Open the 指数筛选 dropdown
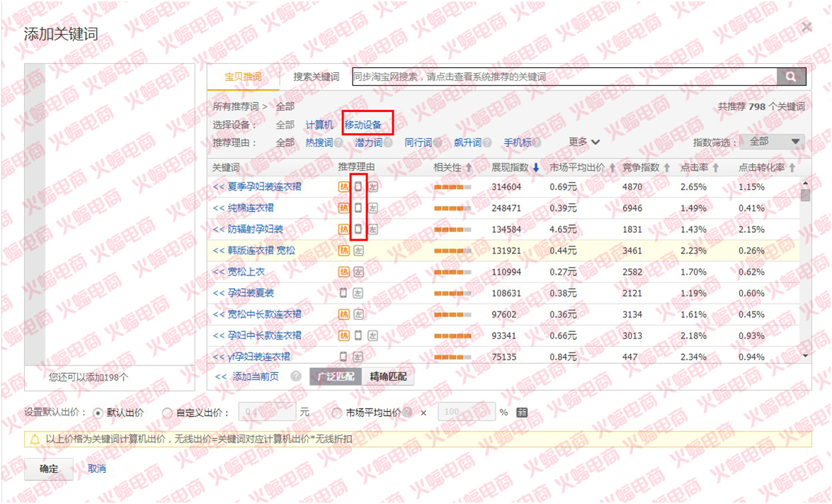 pyautogui.click(x=772, y=142)
